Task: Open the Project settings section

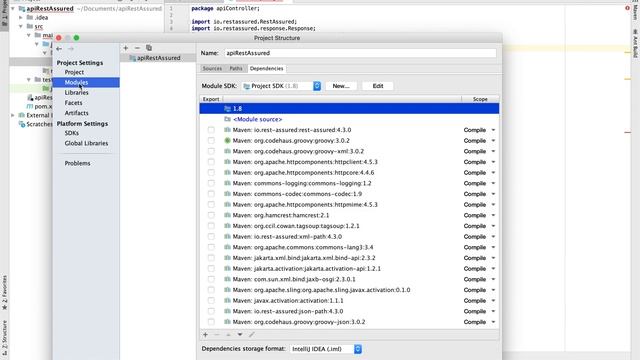Action: coord(74,72)
